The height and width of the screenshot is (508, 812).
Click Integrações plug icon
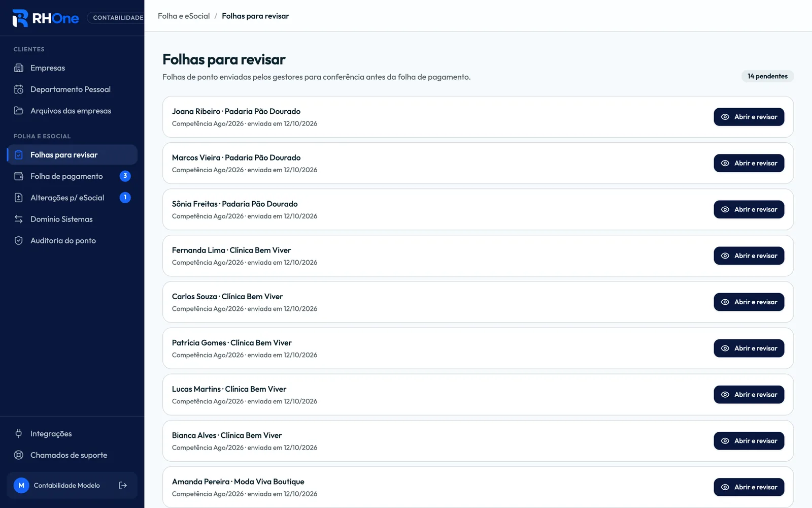pyautogui.click(x=19, y=434)
